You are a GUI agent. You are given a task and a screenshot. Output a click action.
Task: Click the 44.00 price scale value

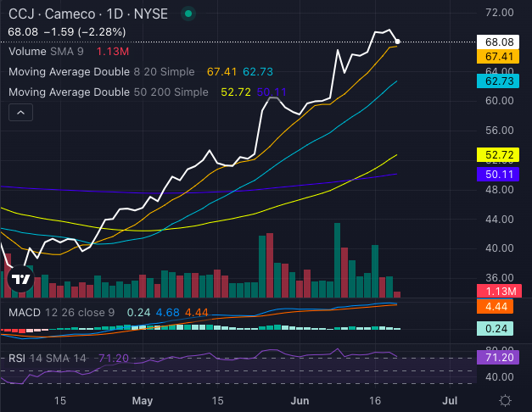click(x=499, y=219)
